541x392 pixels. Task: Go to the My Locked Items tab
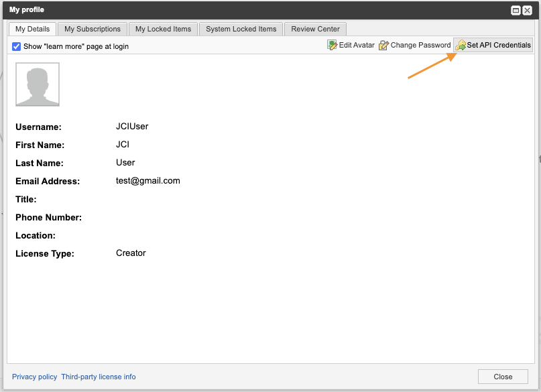pos(163,29)
